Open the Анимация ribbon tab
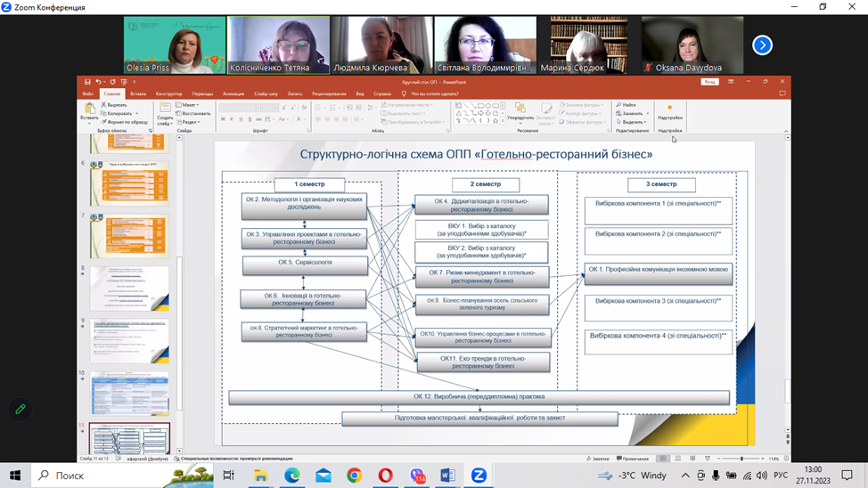The height and width of the screenshot is (488, 868). pyautogui.click(x=233, y=94)
